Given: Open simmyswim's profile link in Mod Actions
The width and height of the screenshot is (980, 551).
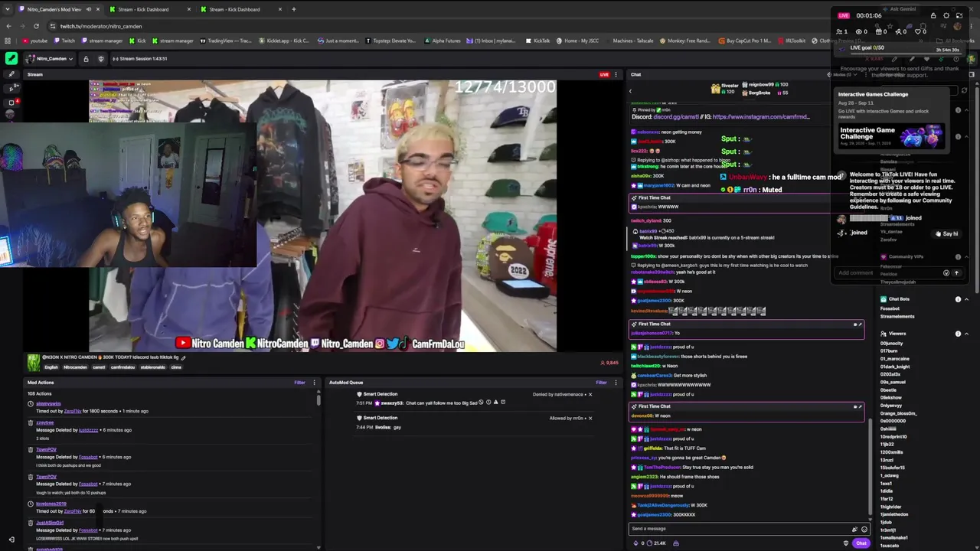Looking at the screenshot, I should click(x=48, y=403).
